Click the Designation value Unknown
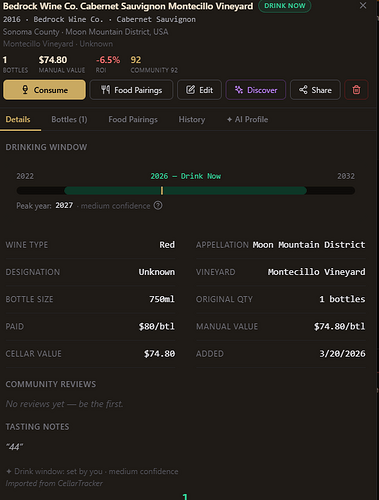Viewport: 379px width, 500px height. [x=157, y=272]
